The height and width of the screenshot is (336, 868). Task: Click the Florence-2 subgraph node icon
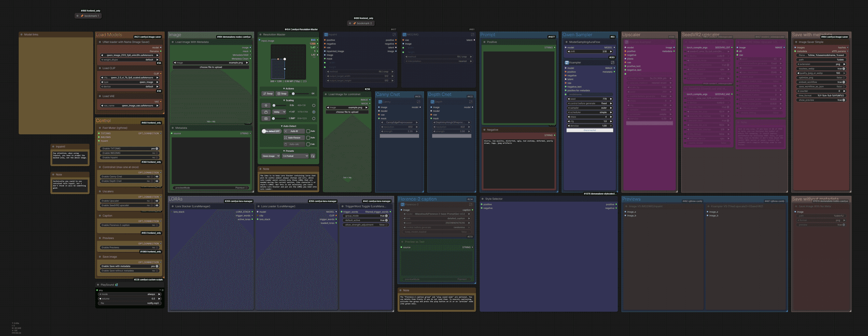(x=402, y=204)
